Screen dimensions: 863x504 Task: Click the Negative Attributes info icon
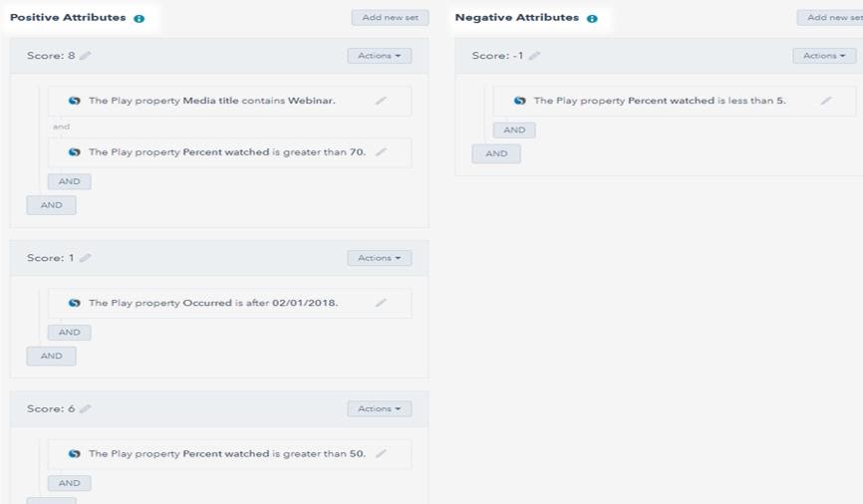tap(592, 19)
